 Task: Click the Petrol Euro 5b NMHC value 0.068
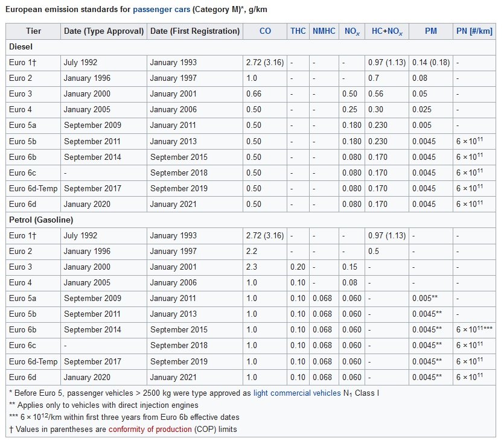point(322,314)
